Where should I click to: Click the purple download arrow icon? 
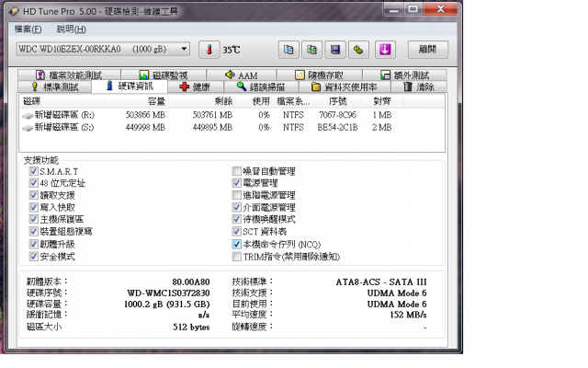pyautogui.click(x=385, y=50)
